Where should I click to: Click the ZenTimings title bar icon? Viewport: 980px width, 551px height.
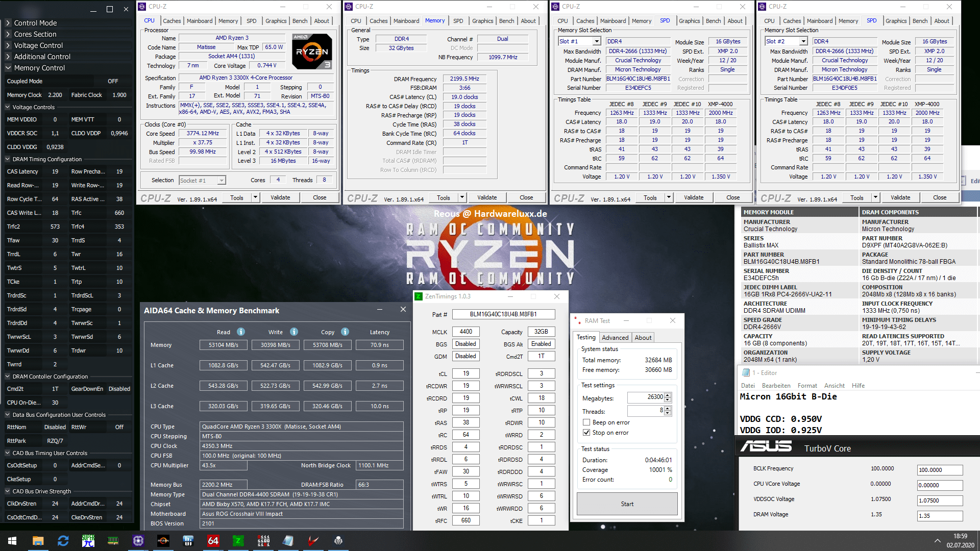pyautogui.click(x=419, y=296)
